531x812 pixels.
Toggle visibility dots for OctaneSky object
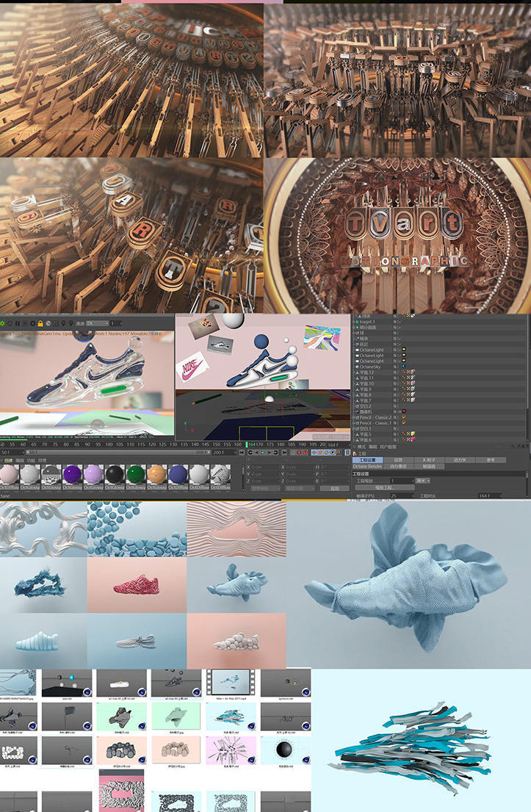pos(396,367)
